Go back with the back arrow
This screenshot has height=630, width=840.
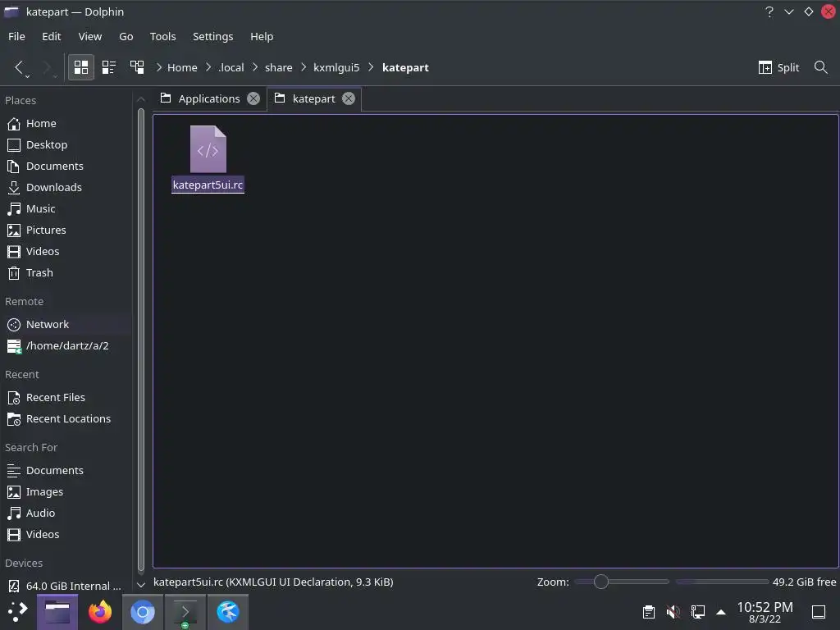(x=18, y=67)
